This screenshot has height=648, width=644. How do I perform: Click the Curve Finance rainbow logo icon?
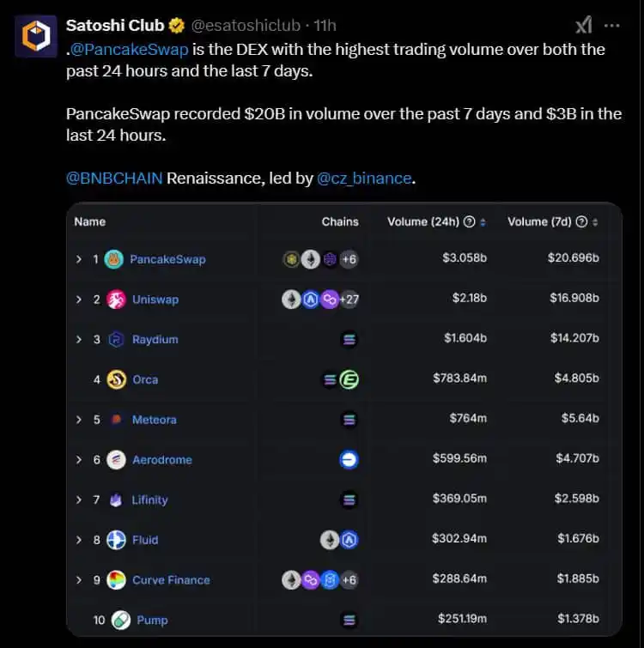[x=117, y=580]
